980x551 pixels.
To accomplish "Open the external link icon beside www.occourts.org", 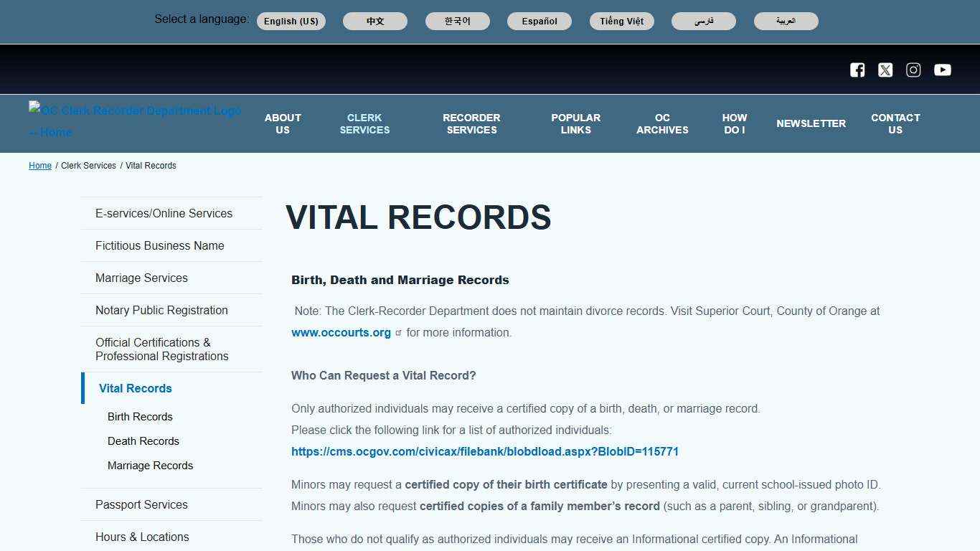I will point(398,333).
